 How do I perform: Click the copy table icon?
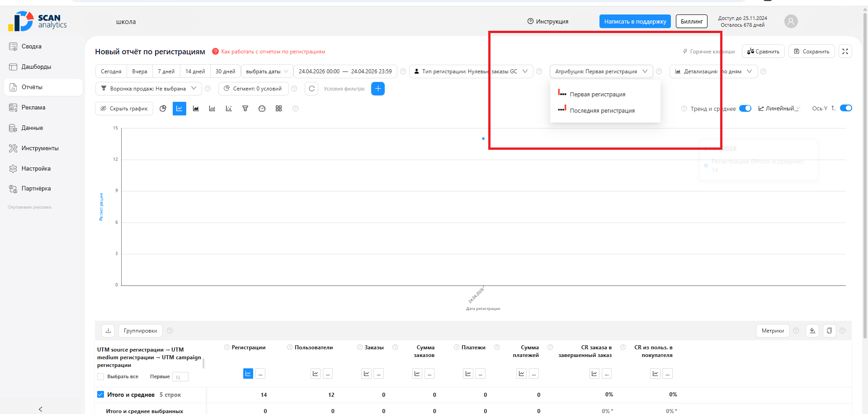(829, 331)
